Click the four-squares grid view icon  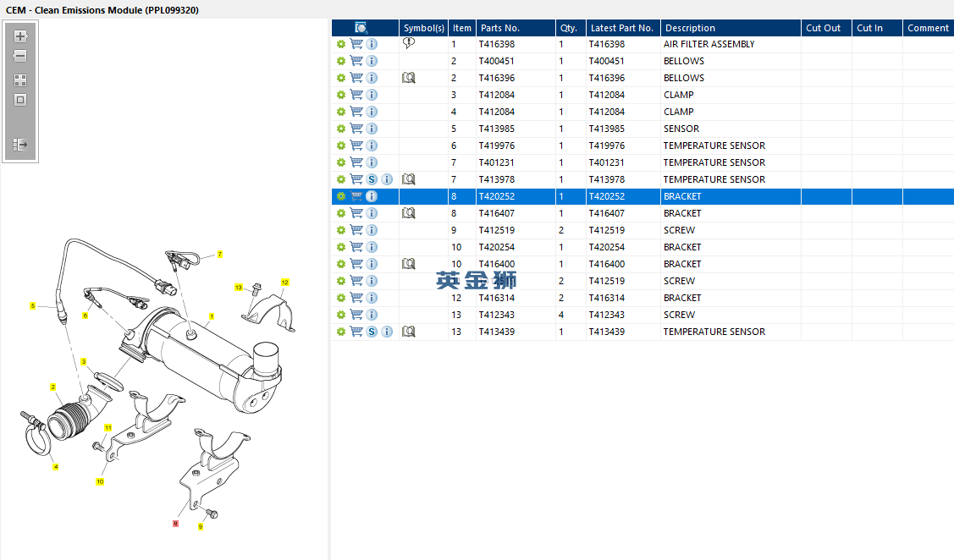[x=20, y=80]
